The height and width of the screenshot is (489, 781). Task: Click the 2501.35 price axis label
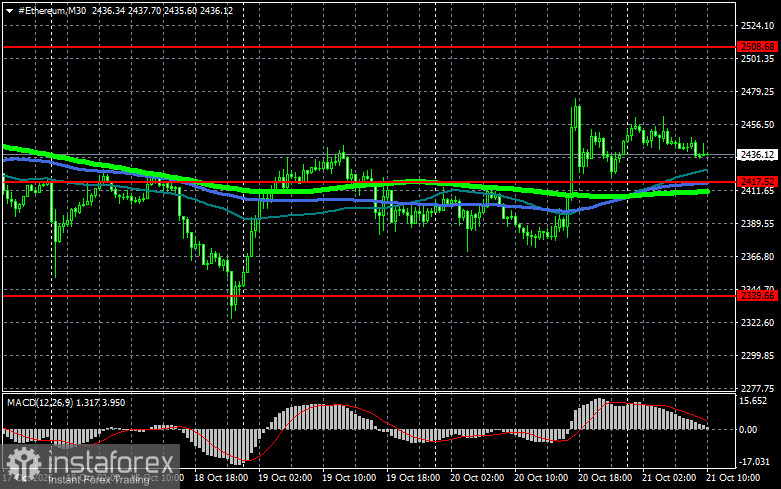tap(758, 59)
